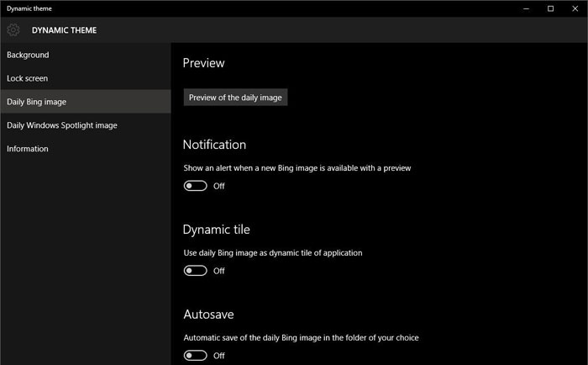The height and width of the screenshot is (365, 588).
Task: Enable the Autosave toggle switch
Action: point(196,356)
